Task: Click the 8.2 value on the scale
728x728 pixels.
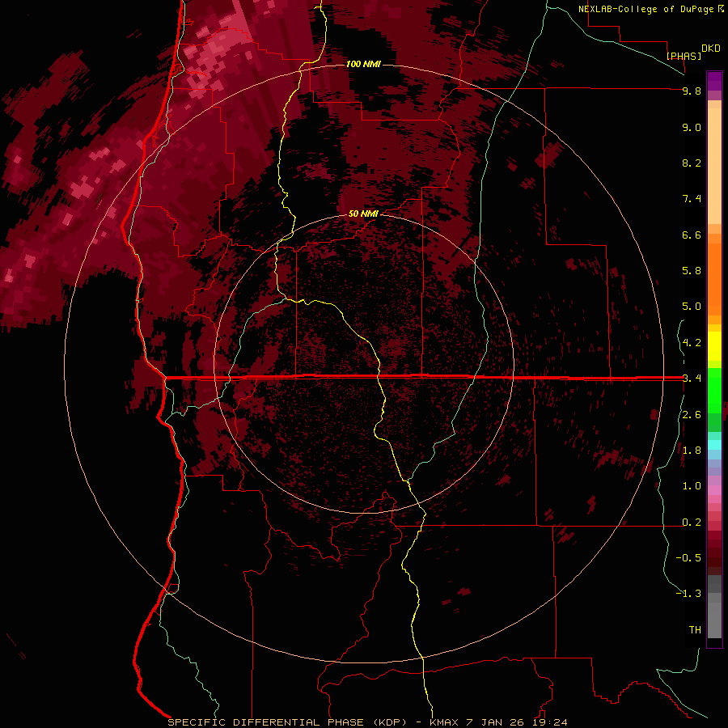Action: [x=692, y=163]
